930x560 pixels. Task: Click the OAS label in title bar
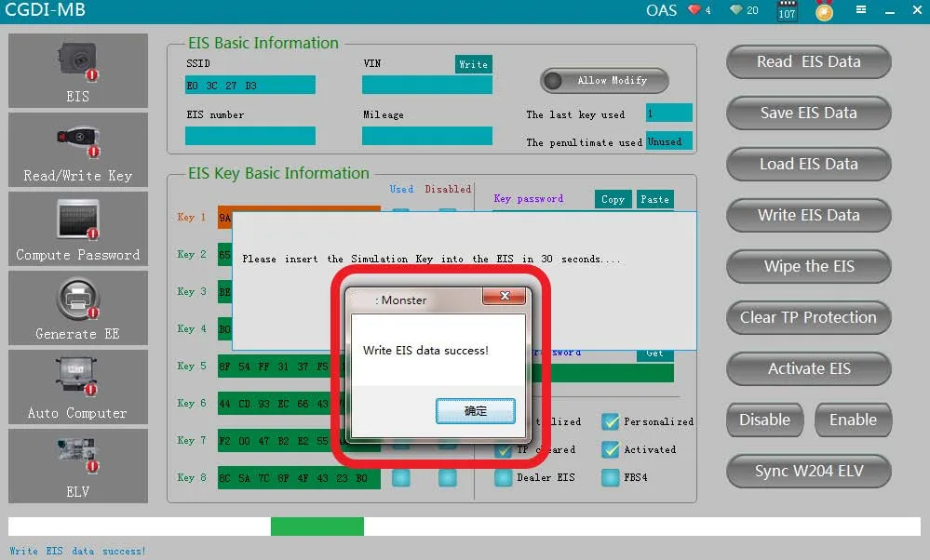661,10
